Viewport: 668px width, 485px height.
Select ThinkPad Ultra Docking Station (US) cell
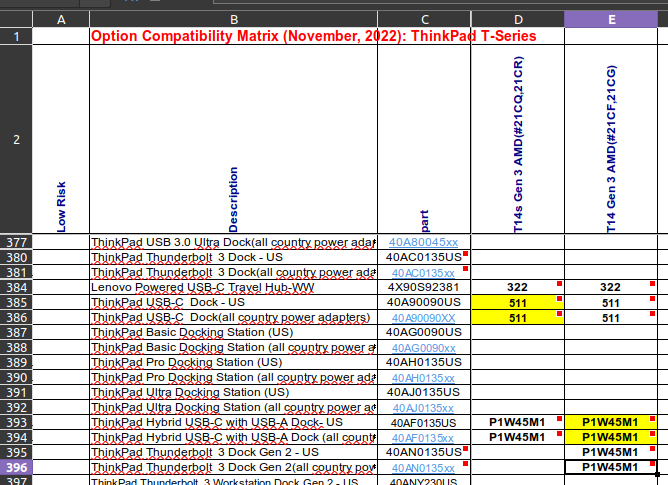[x=233, y=393]
